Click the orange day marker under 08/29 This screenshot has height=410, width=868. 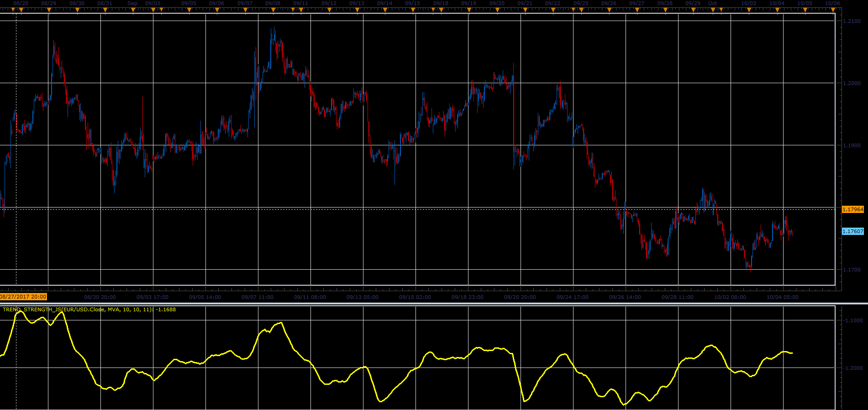pos(48,10)
